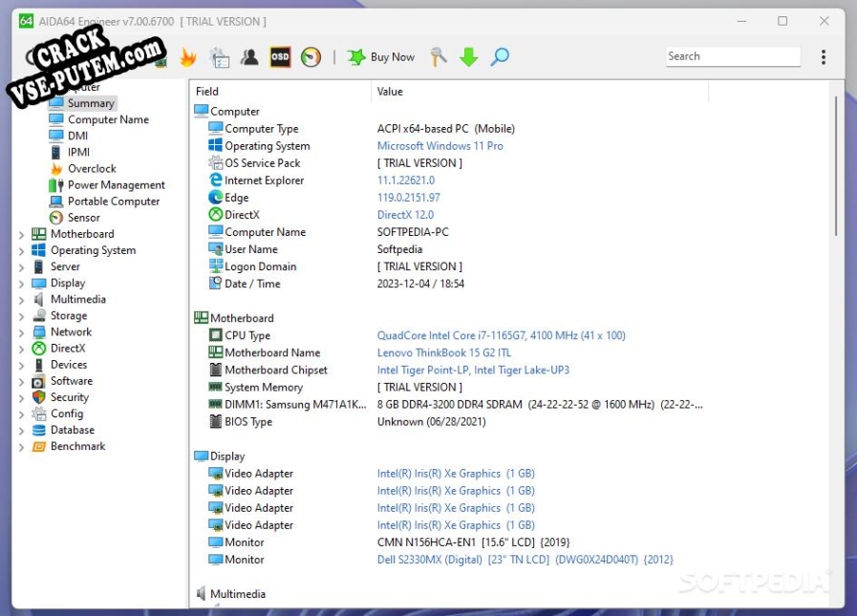The image size is (857, 616).
Task: Open the three-dot options menu
Action: coord(824,57)
